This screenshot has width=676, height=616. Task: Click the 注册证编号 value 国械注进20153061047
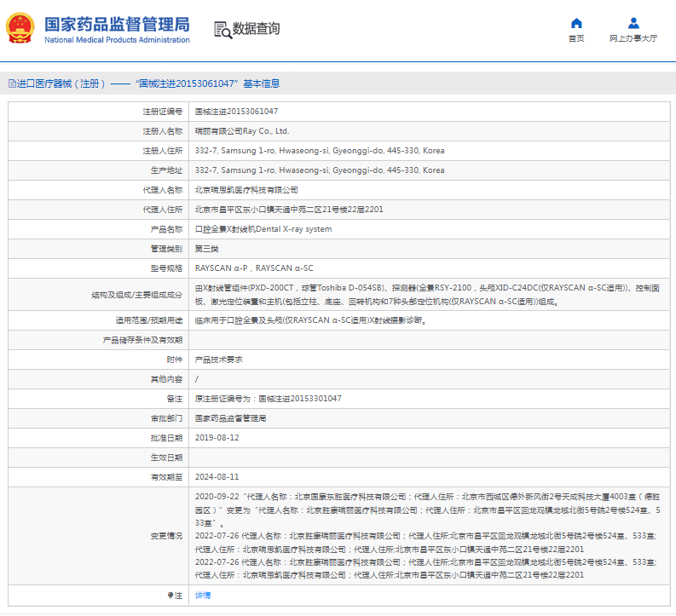coord(236,112)
